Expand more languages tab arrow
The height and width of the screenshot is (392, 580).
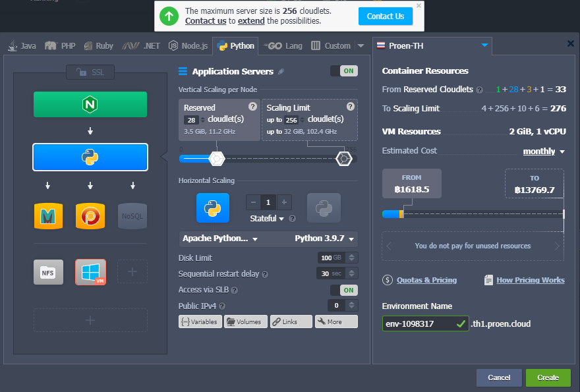coord(361,46)
